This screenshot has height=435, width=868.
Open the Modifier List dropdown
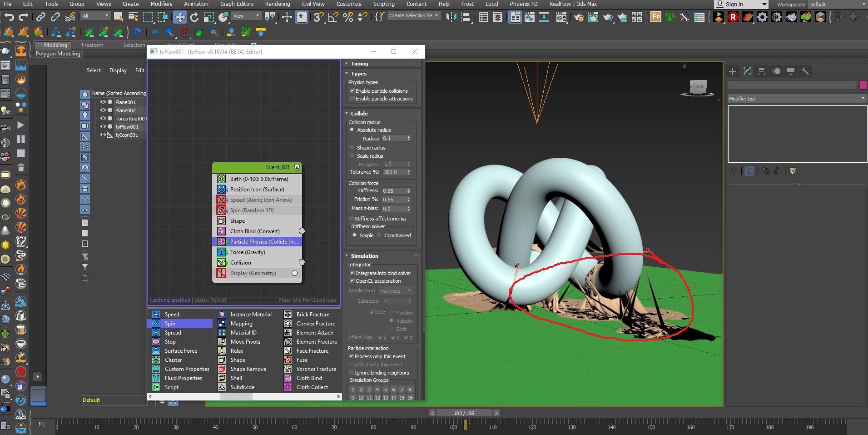(797, 99)
